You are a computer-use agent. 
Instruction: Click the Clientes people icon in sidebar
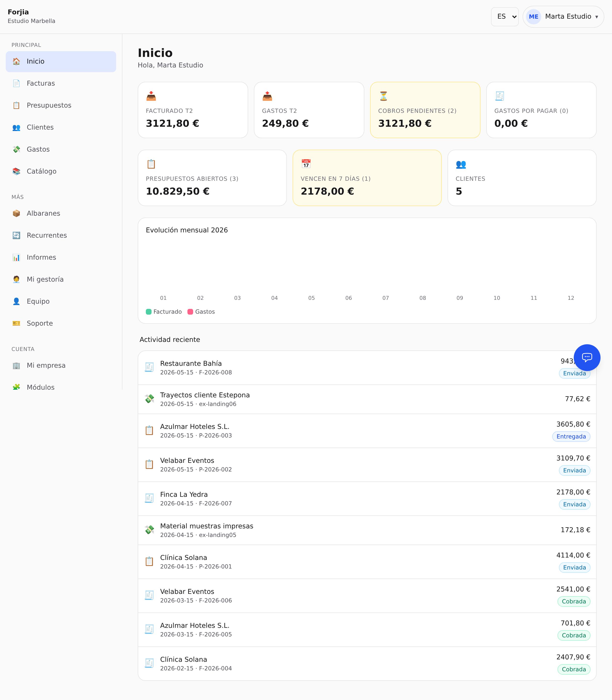[x=16, y=127]
